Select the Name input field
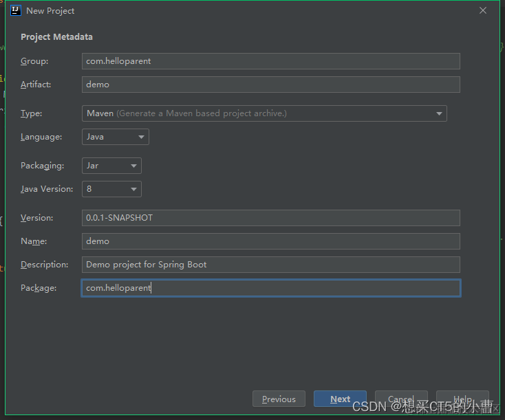The height and width of the screenshot is (420, 505). [271, 241]
